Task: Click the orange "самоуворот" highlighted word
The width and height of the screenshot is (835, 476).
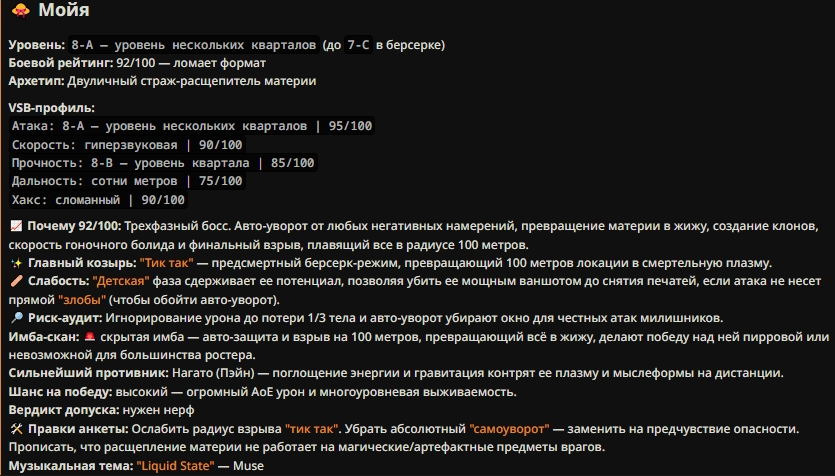Action: (509, 429)
